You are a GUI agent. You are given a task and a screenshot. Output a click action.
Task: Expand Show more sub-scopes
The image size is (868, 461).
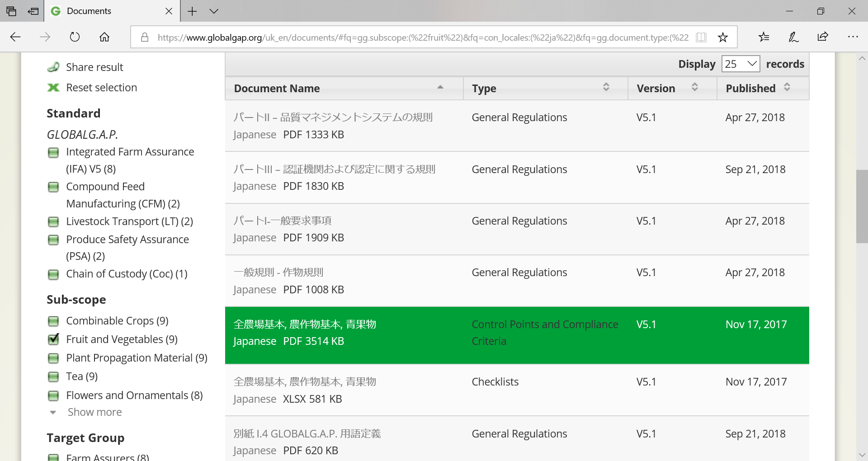tap(94, 412)
